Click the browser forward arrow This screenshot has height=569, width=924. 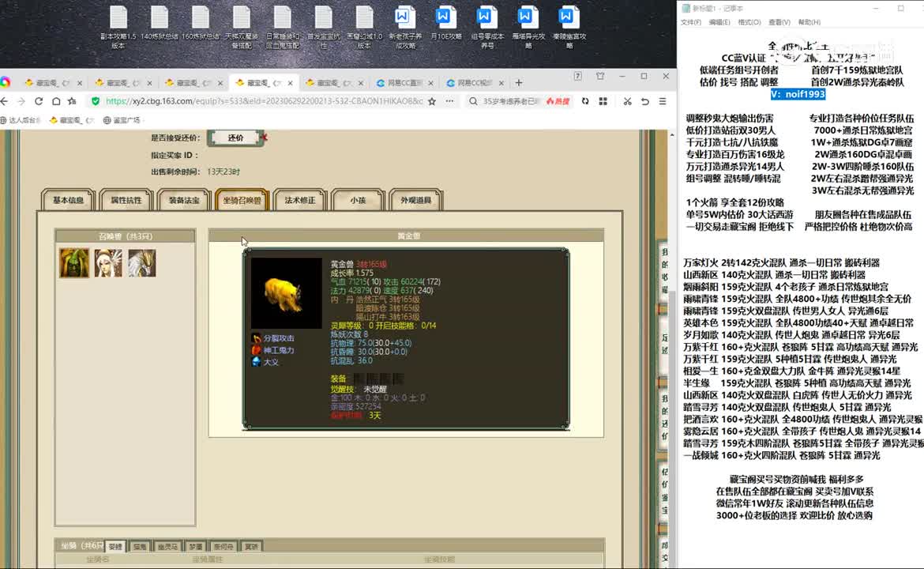tap(21, 101)
